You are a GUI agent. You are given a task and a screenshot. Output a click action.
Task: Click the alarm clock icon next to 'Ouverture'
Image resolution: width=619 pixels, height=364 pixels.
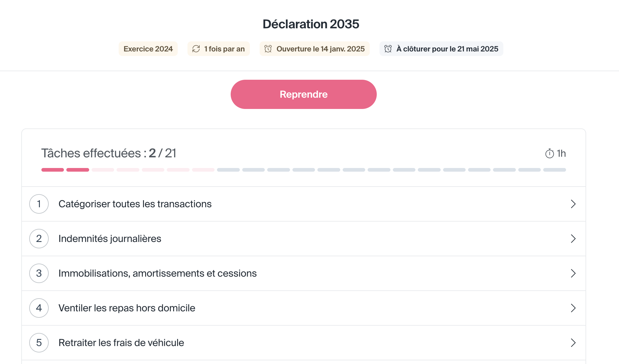[268, 49]
